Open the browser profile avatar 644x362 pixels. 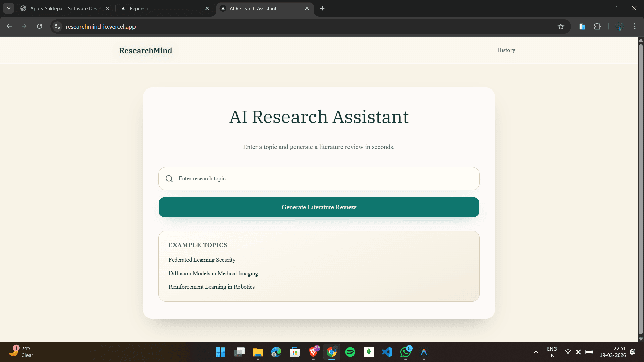coord(620,26)
